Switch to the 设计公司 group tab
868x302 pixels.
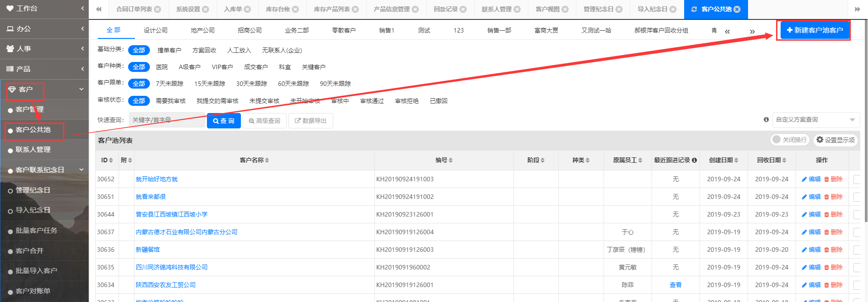coord(155,30)
